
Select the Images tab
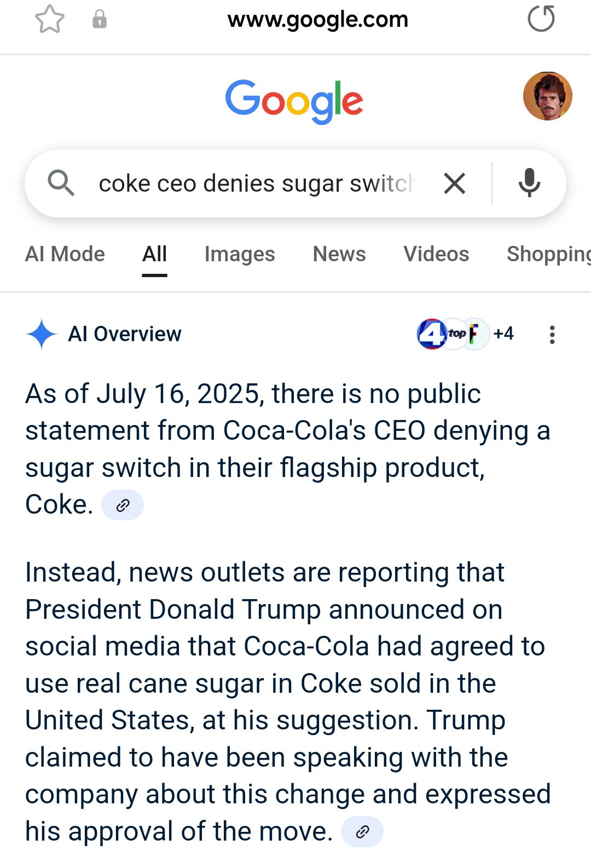click(x=240, y=254)
